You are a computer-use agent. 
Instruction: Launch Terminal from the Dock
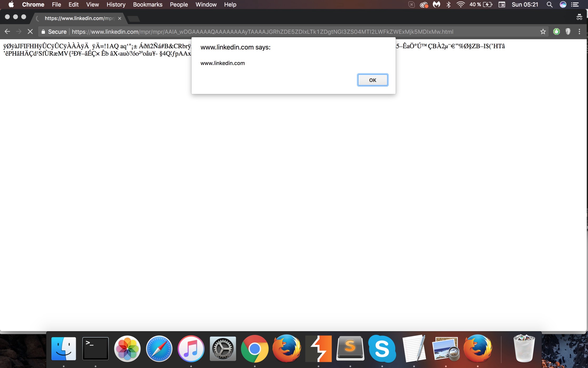(95, 348)
